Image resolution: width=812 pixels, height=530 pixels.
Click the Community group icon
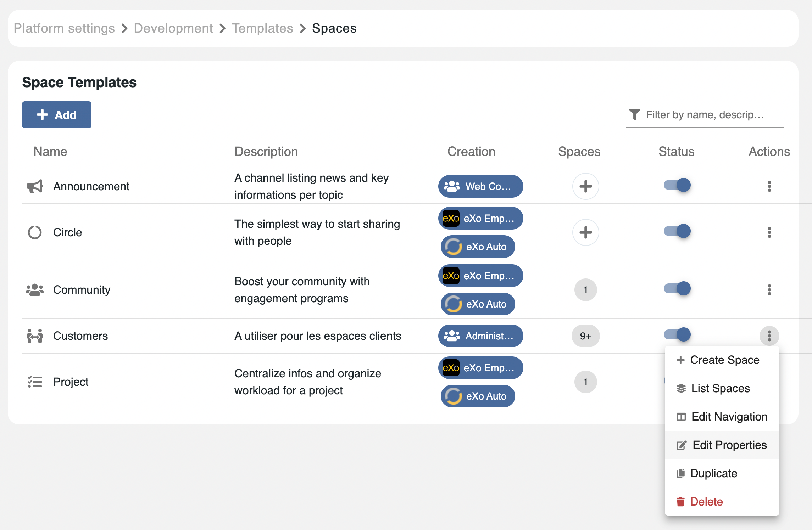[35, 290]
